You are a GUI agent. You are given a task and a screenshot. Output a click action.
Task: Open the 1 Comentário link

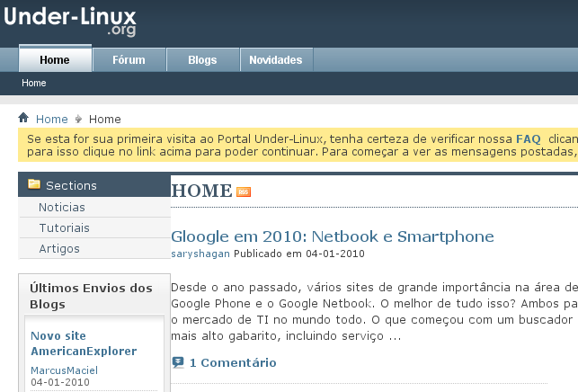[233, 362]
